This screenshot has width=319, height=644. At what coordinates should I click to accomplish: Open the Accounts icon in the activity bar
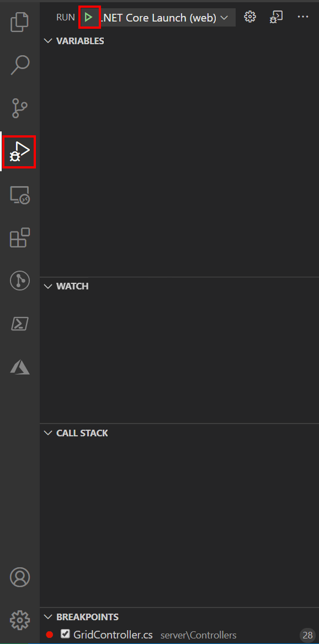point(20,577)
